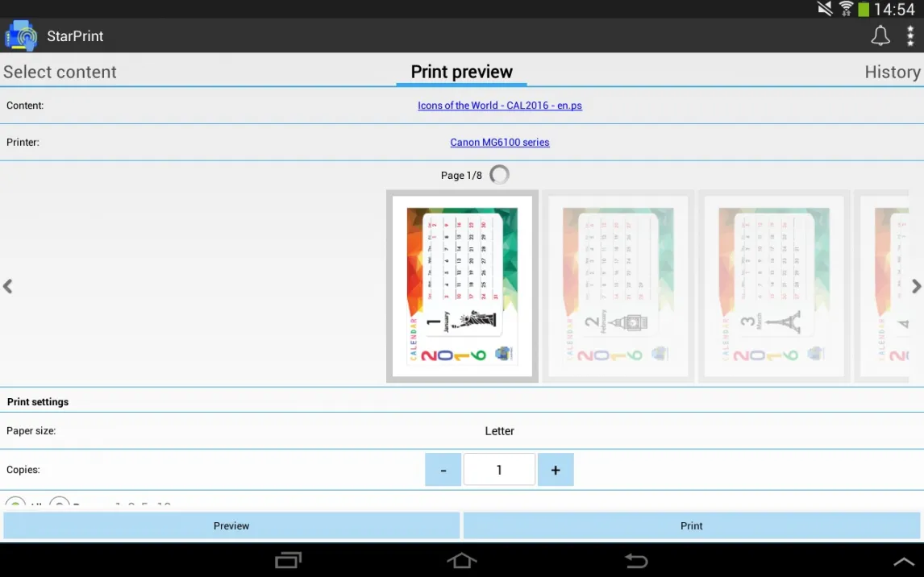The width and height of the screenshot is (924, 577).
Task: Click the Canon MG6100 series printer link
Action: pos(499,143)
